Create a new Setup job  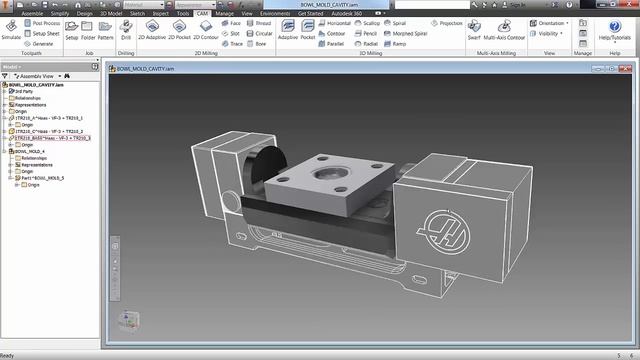(x=71, y=30)
